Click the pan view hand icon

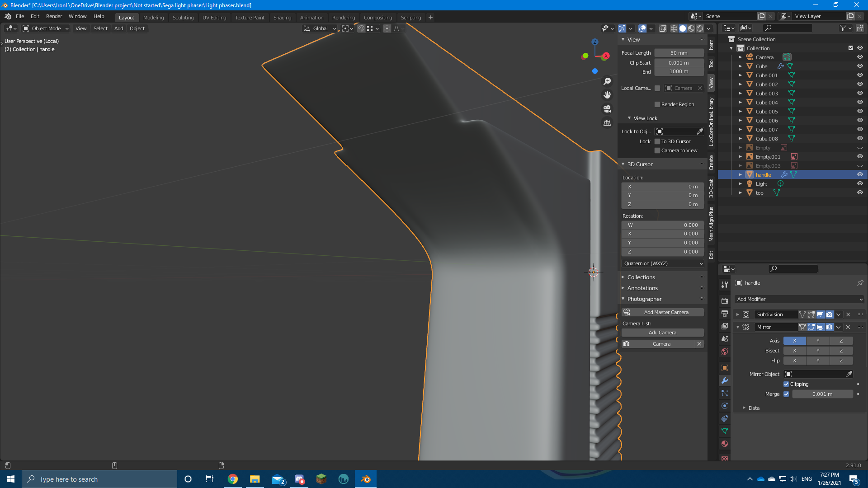click(x=607, y=95)
